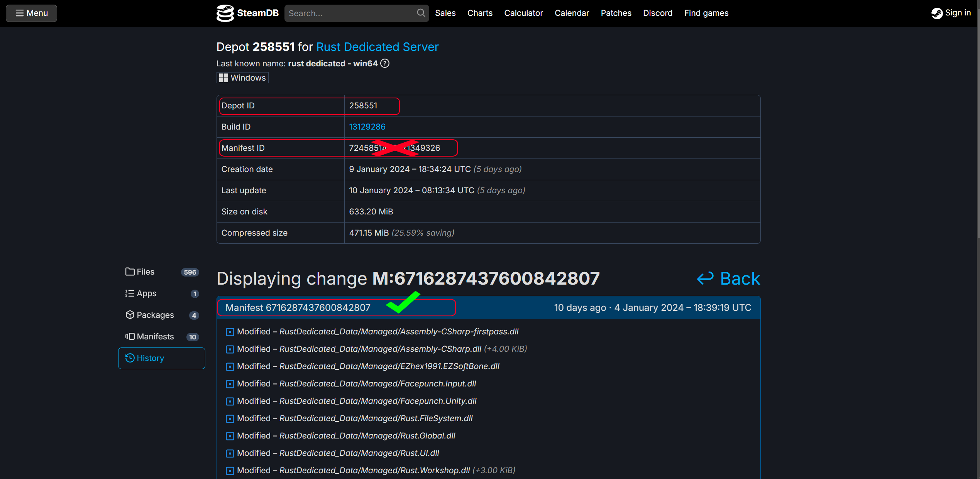
Task: Navigate to the Patches page
Action: tap(616, 13)
